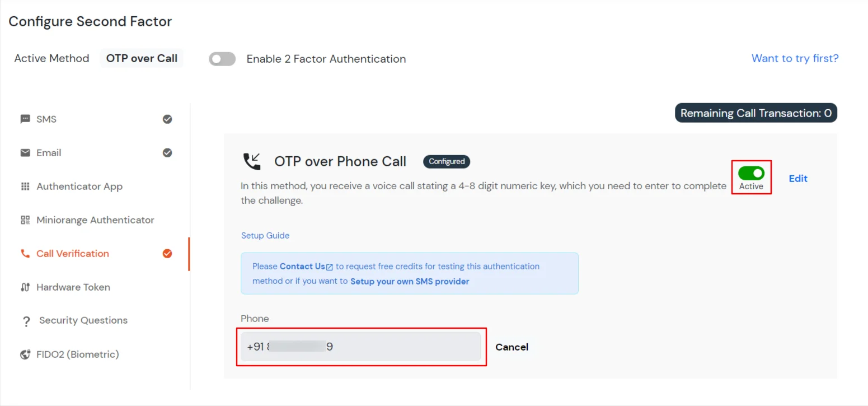This screenshot has width=868, height=406.
Task: Click the checkmark badge next to SMS
Action: [167, 119]
